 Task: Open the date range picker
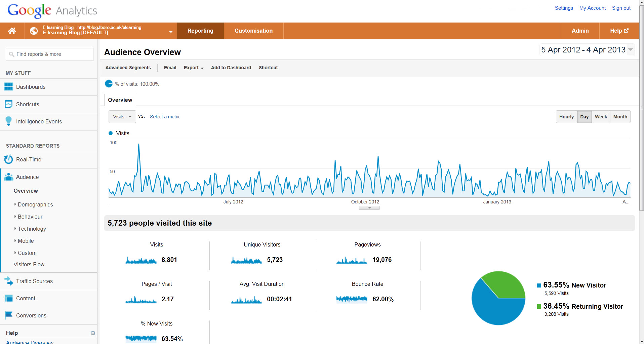click(587, 50)
